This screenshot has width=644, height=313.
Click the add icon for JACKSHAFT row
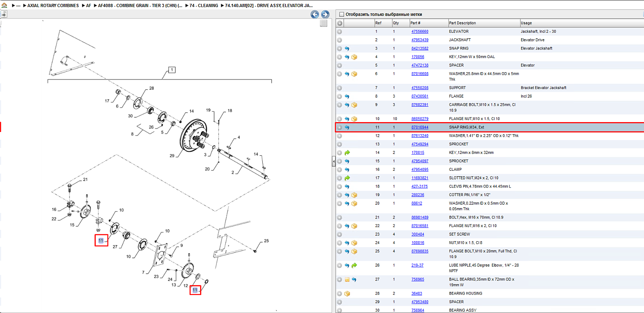coord(340,40)
